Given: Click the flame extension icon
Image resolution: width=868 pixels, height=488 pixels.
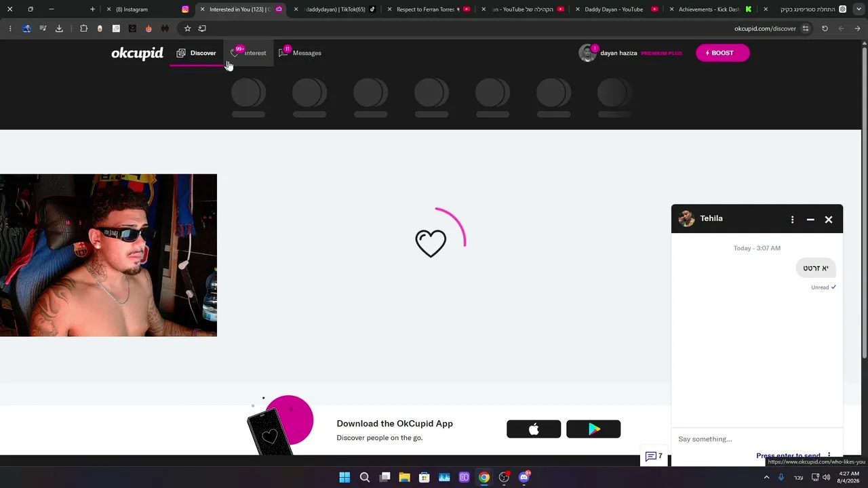Looking at the screenshot, I should (x=149, y=28).
